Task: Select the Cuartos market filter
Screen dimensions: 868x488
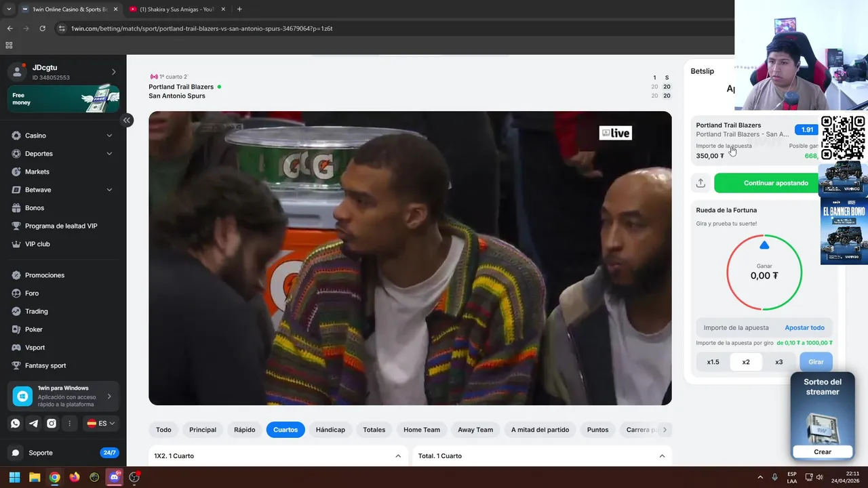Action: coord(285,430)
